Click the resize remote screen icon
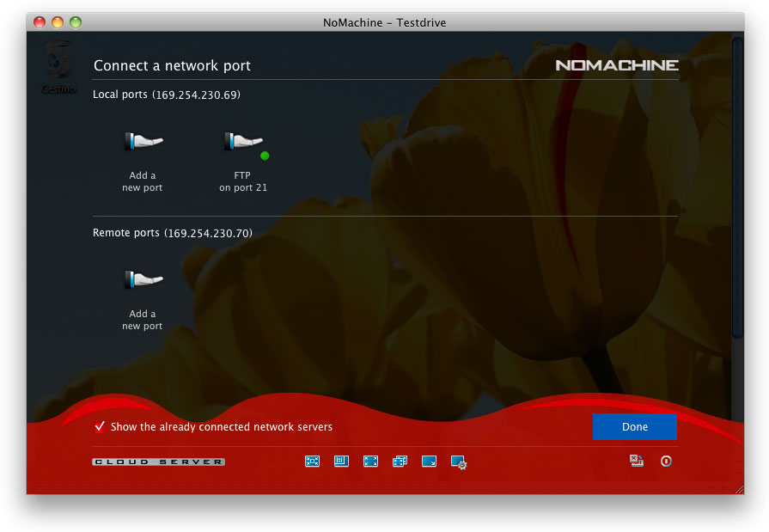Viewport: 769px width, 532px height. tap(429, 462)
